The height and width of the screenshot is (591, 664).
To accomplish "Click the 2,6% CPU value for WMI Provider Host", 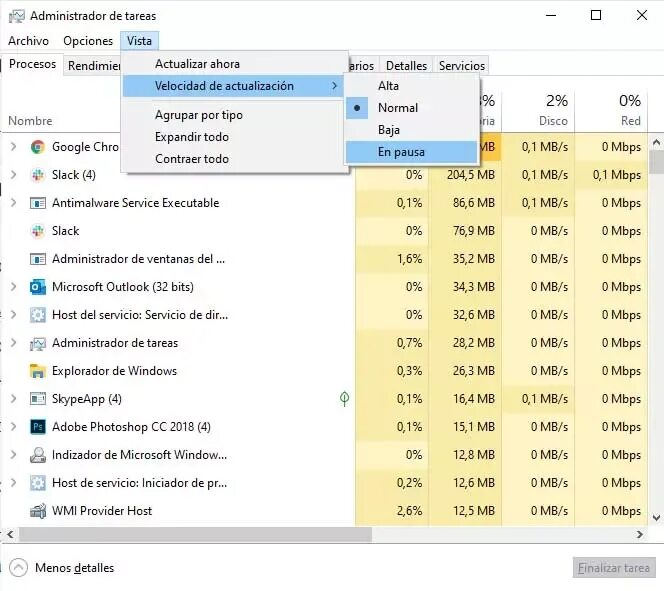I will (409, 511).
